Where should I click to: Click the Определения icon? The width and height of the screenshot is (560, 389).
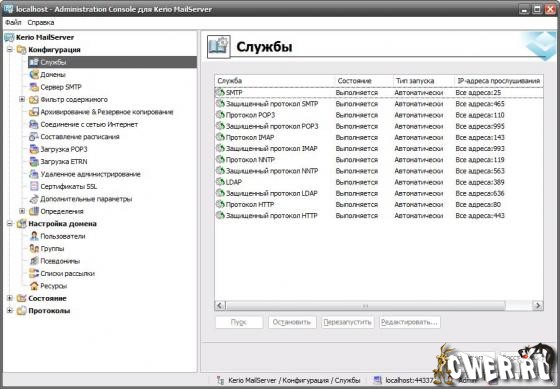34,211
